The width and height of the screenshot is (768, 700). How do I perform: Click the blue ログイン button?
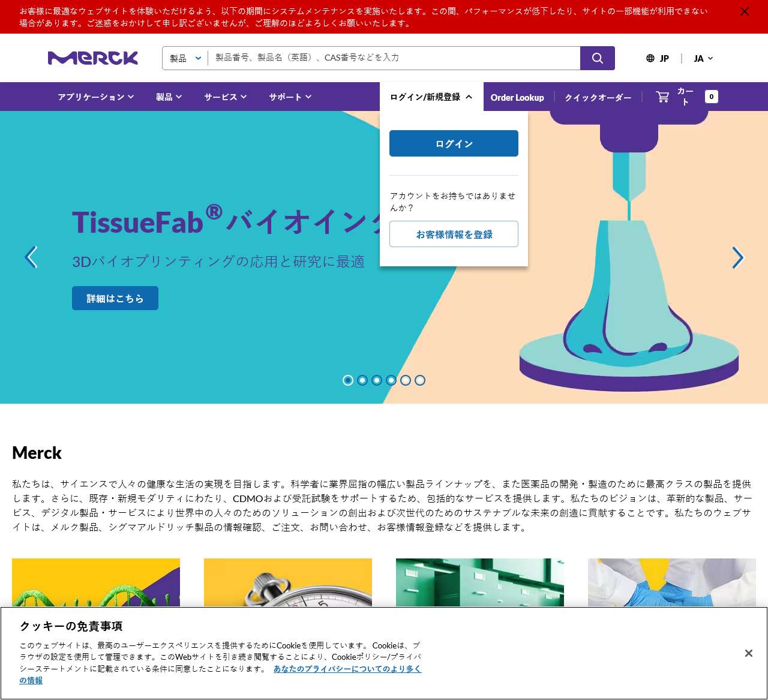(454, 143)
